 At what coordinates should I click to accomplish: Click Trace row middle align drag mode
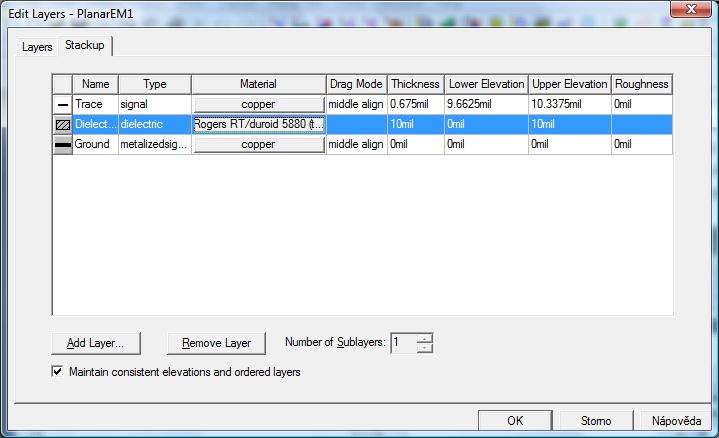[x=356, y=105]
